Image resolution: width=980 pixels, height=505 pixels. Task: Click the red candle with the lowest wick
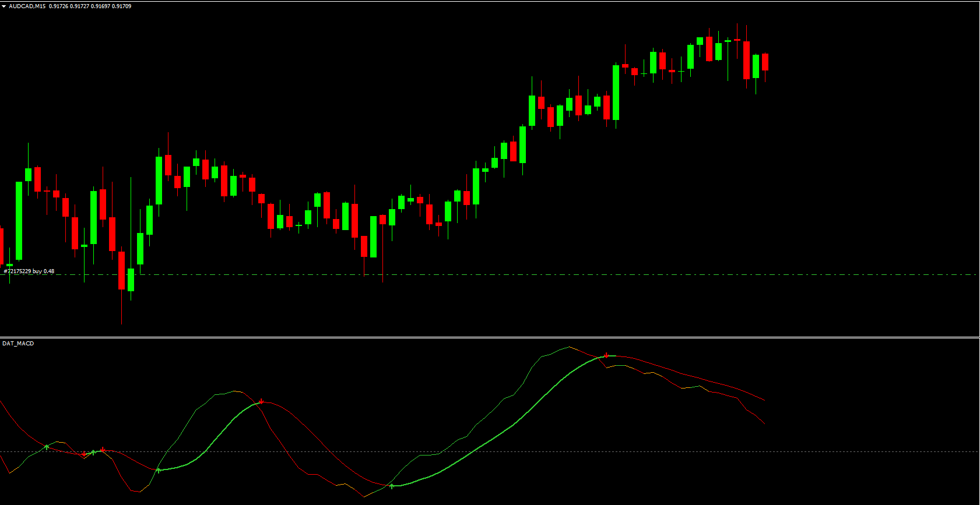[121, 270]
